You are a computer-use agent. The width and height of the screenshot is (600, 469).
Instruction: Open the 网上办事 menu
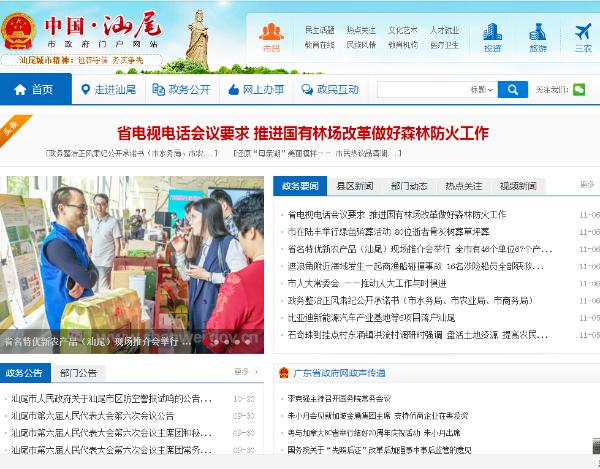point(256,90)
